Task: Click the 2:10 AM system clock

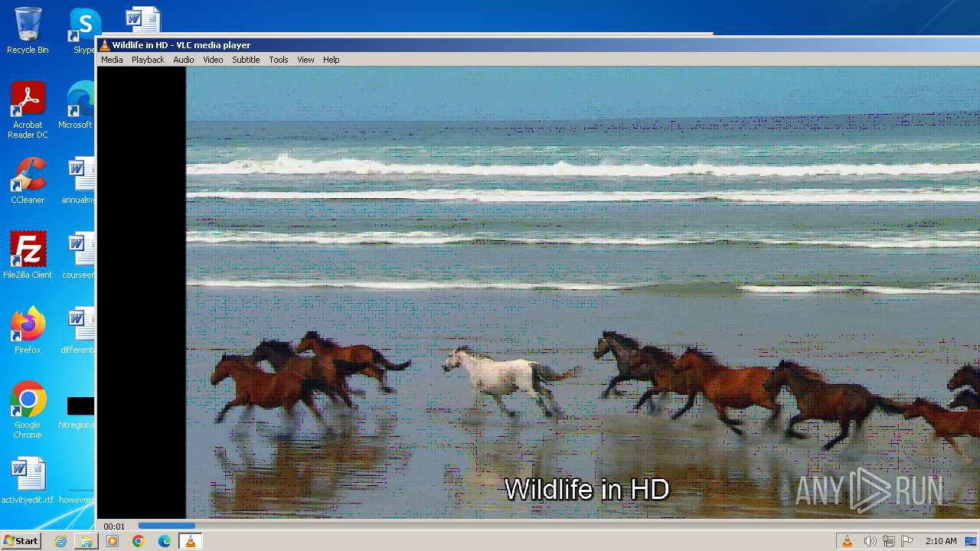Action: pyautogui.click(x=941, y=541)
